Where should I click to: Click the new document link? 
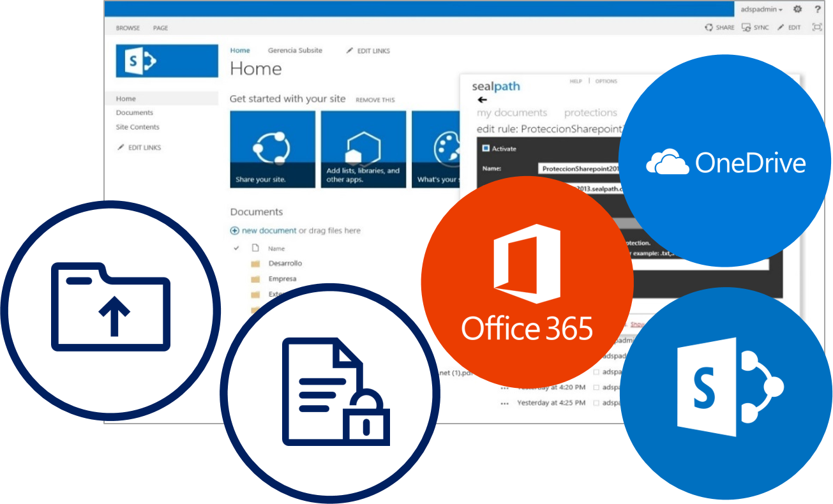268,229
